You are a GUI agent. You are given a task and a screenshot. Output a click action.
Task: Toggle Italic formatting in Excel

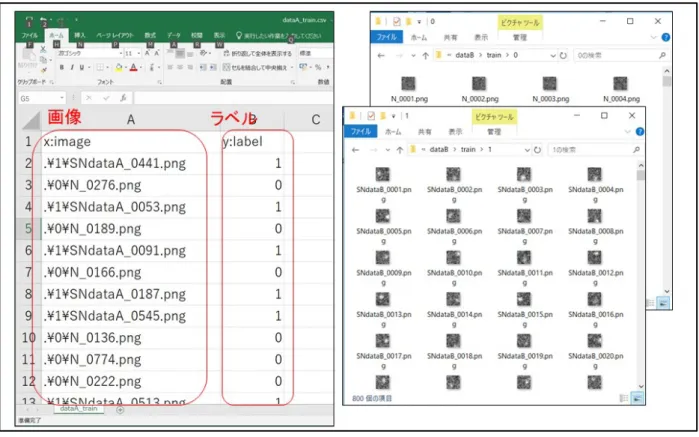click(72, 67)
